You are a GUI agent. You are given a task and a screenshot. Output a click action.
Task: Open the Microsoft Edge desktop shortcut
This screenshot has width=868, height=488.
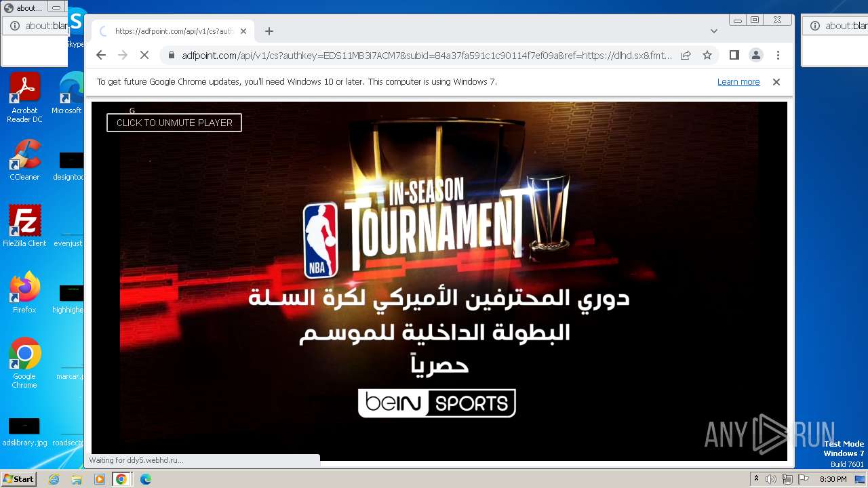pyautogui.click(x=69, y=94)
